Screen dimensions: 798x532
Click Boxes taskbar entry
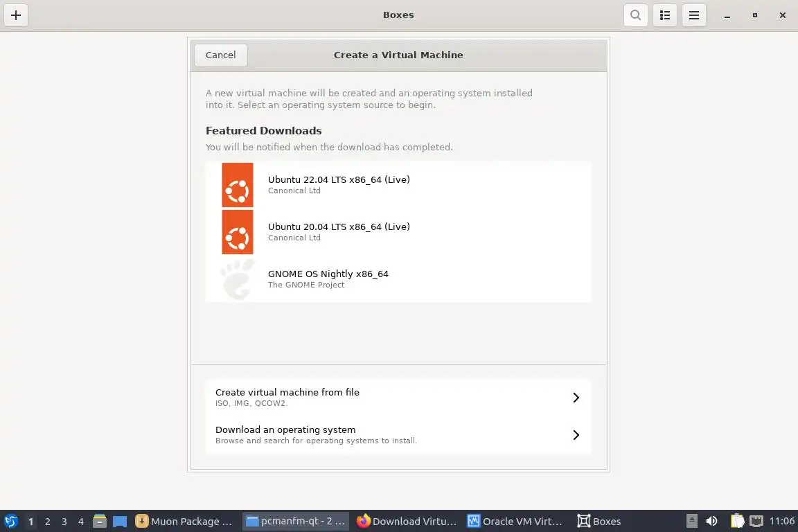(599, 522)
